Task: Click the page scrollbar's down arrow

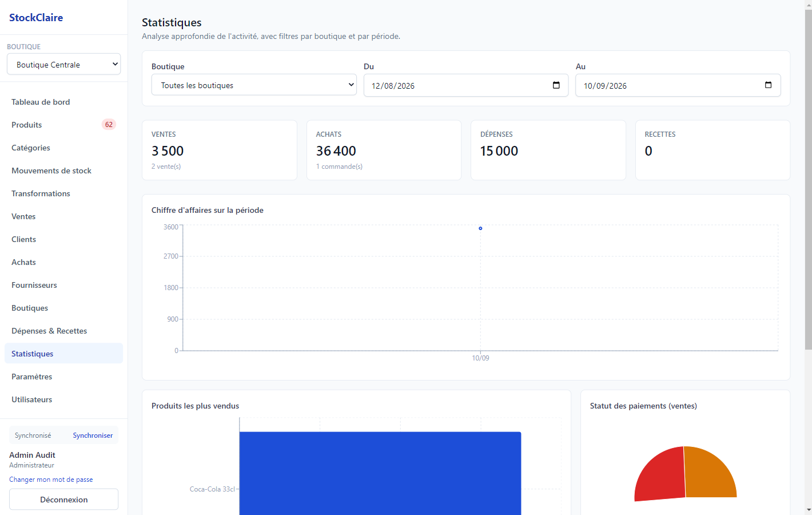Action: tap(808, 510)
